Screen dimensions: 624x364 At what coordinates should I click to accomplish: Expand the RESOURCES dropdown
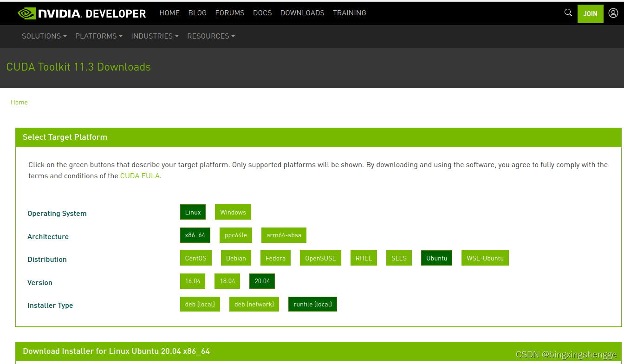pos(211,36)
